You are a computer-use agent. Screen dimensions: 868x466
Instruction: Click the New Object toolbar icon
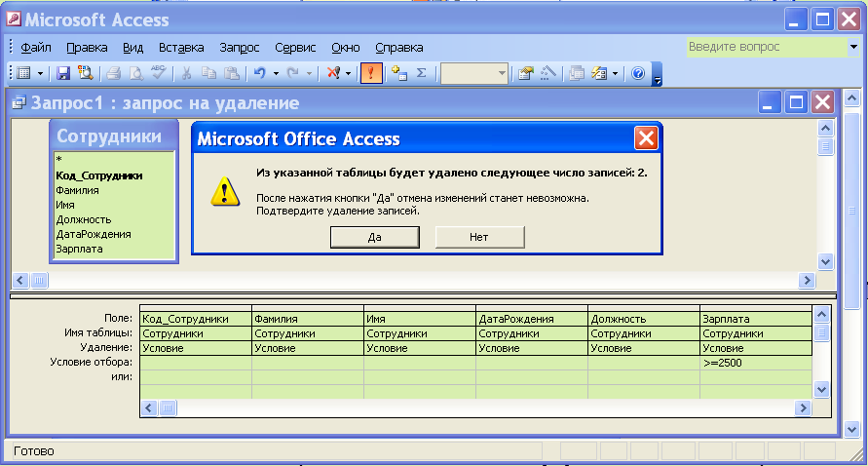click(x=599, y=73)
